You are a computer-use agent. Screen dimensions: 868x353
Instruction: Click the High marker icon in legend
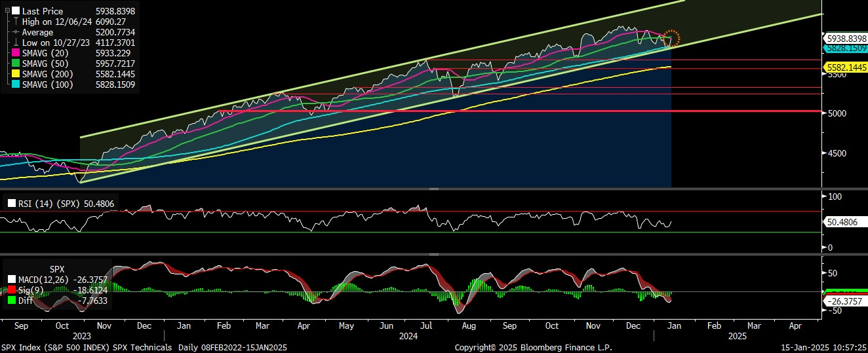(x=16, y=22)
